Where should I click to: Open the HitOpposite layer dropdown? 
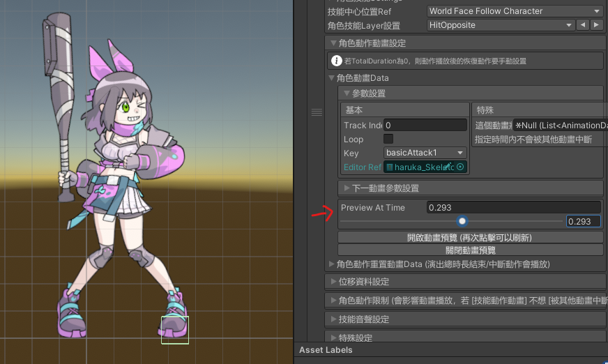[x=501, y=25]
